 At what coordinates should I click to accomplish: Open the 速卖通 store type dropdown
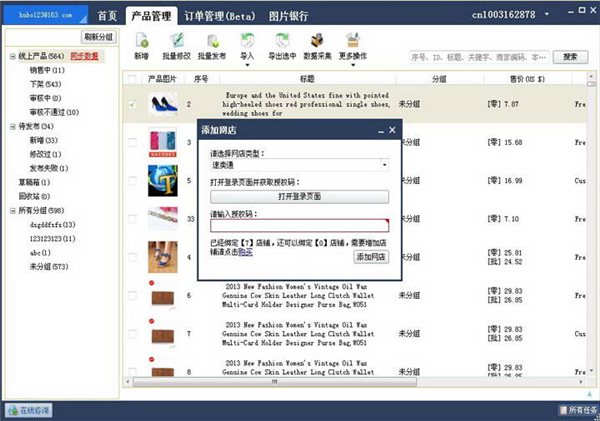pos(300,165)
